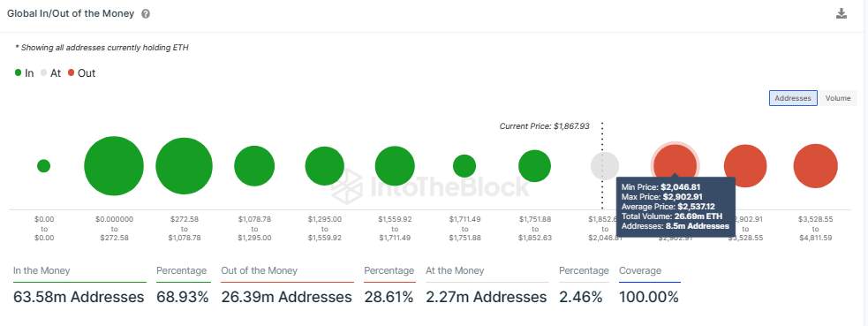Click the Global In/Out of the Money title
This screenshot has width=868, height=326.
[71, 14]
